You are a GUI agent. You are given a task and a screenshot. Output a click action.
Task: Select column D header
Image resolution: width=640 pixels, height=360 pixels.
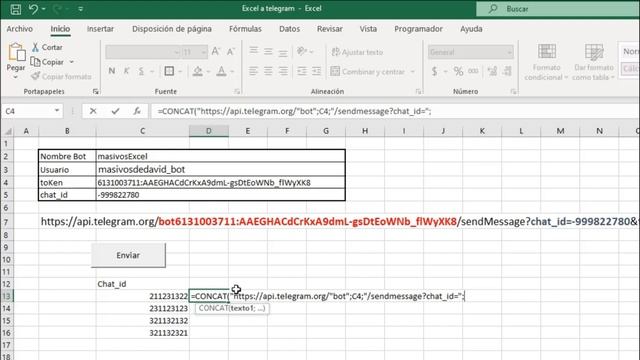[x=209, y=131]
